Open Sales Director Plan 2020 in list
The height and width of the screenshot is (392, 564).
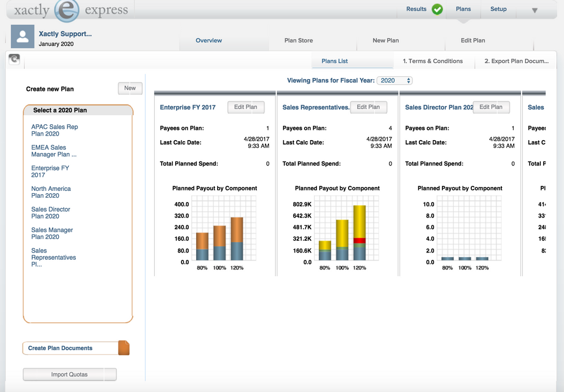click(50, 212)
